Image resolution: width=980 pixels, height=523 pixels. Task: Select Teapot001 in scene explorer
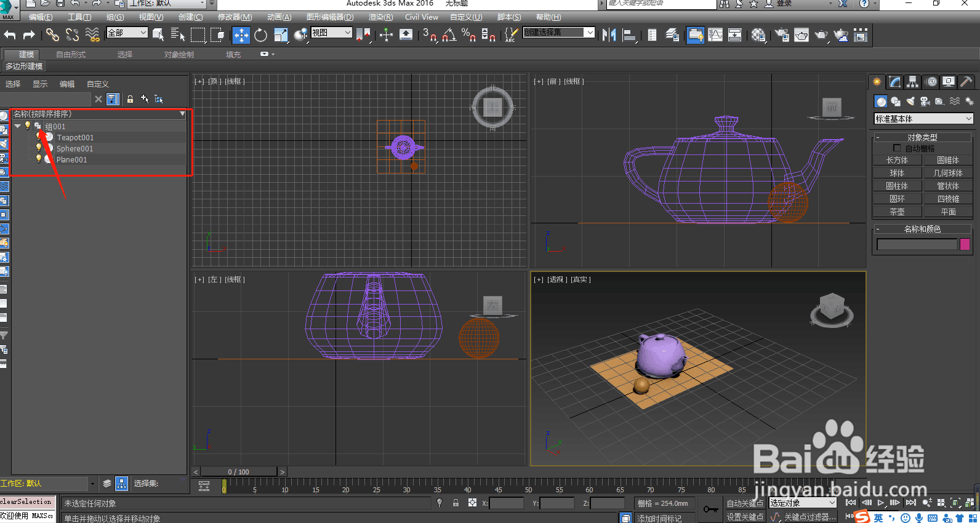pyautogui.click(x=75, y=137)
